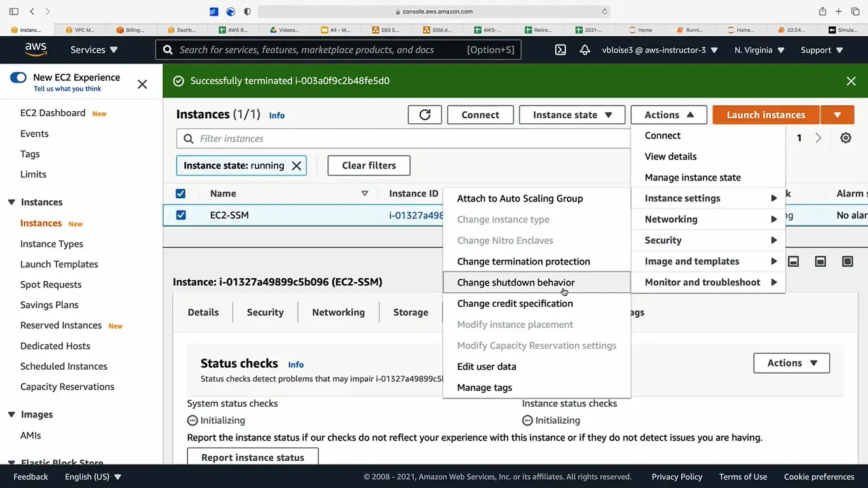The image size is (868, 488).
Task: Switch to the Networking details tab
Action: pos(338,312)
